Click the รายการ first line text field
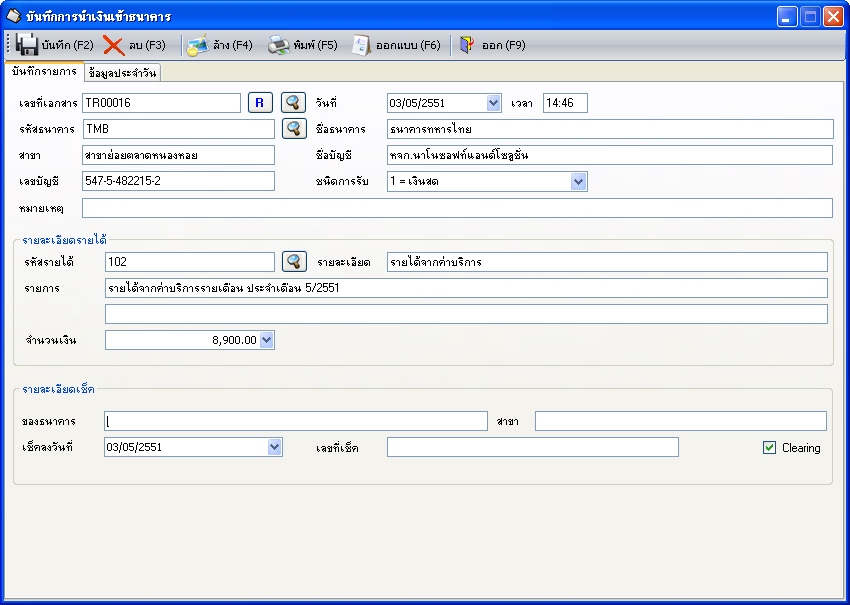850x605 pixels. click(466, 288)
